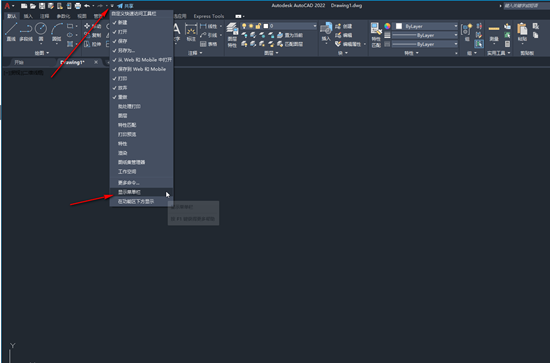Click the keyword search input field
Image resolution: width=550 pixels, height=363 pixels.
(x=526, y=6)
